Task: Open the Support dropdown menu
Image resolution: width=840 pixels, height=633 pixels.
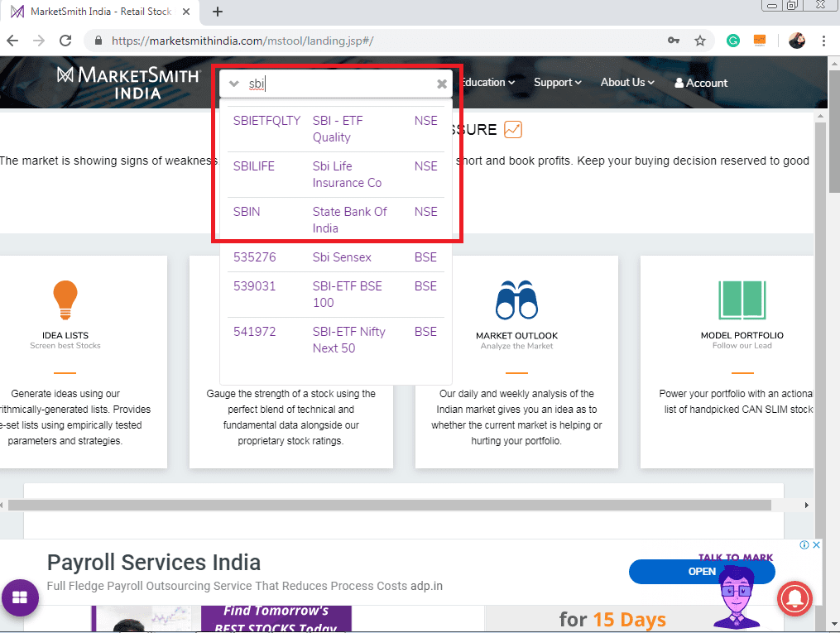Action: coord(557,83)
